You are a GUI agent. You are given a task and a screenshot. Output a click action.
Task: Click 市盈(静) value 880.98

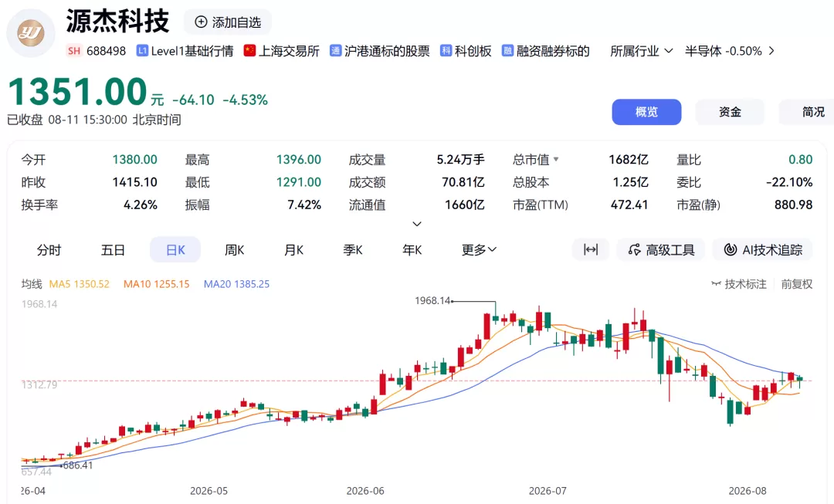point(793,205)
